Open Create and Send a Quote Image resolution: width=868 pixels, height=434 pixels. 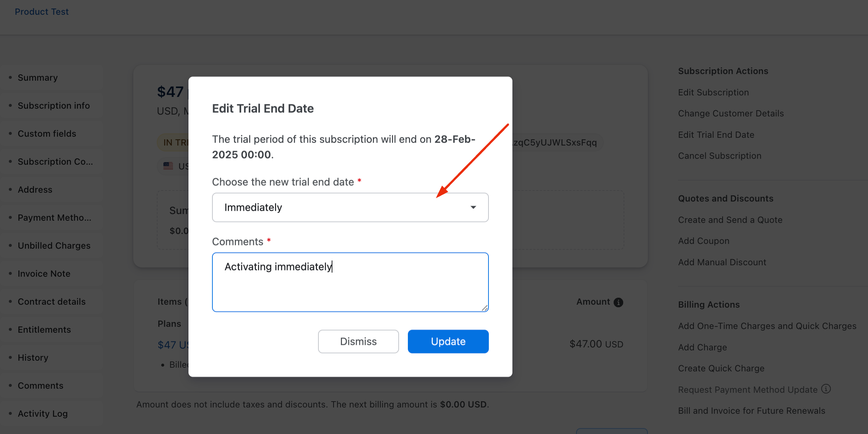click(x=730, y=220)
